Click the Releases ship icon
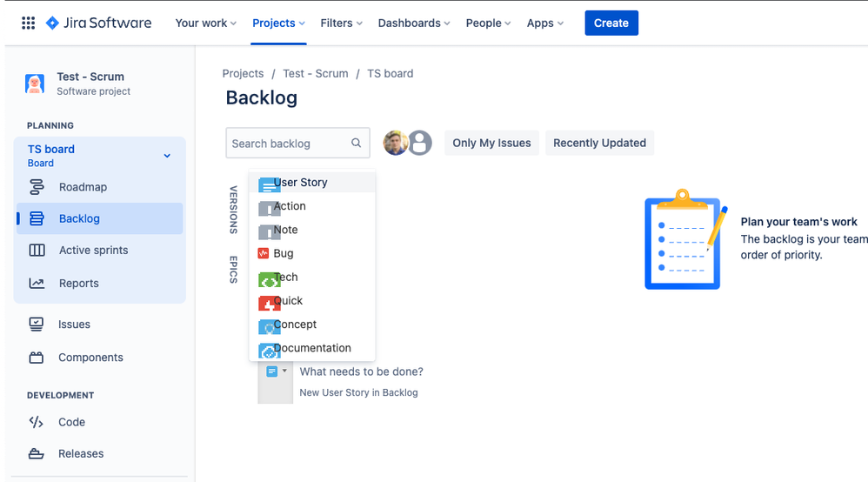This screenshot has height=482, width=868. point(36,454)
